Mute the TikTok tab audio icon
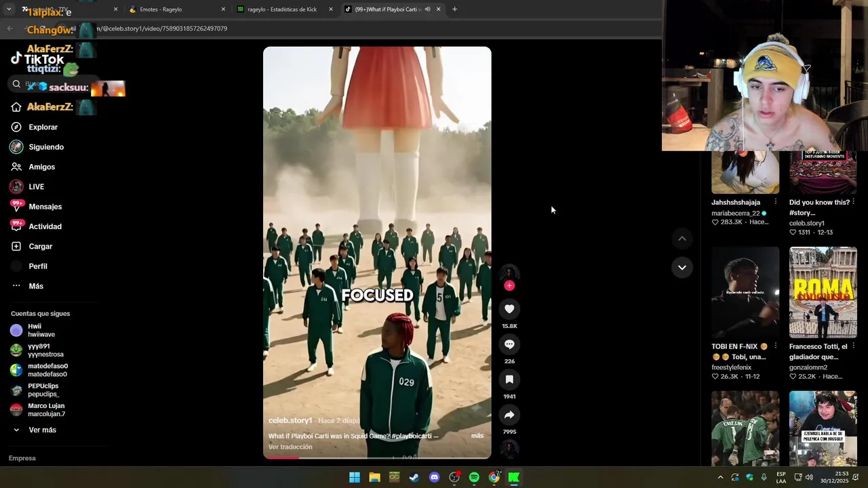 tap(427, 9)
